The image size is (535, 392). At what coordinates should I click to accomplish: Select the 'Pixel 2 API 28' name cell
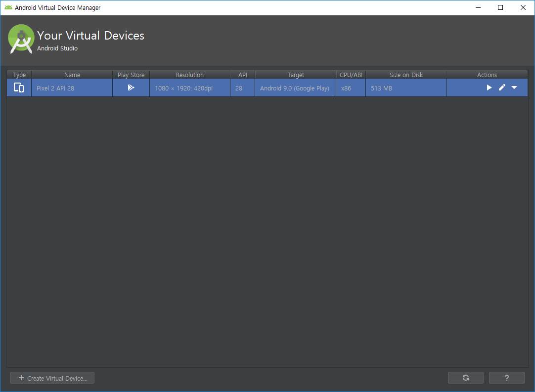coord(72,88)
